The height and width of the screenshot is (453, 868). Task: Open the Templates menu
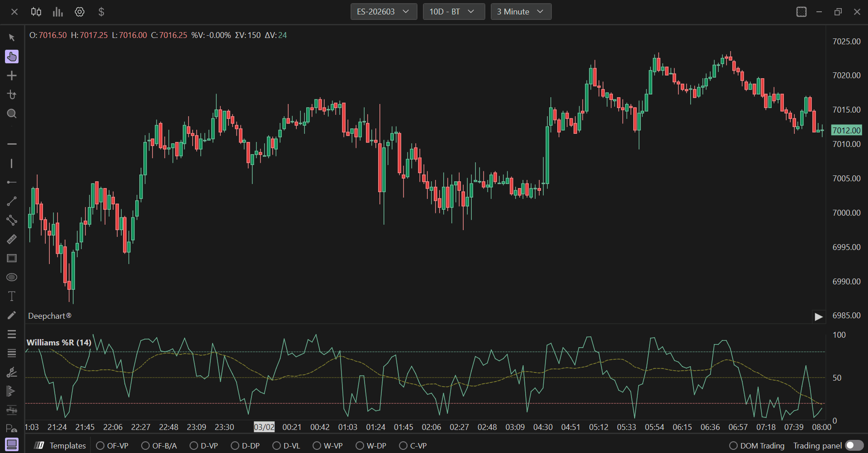61,446
